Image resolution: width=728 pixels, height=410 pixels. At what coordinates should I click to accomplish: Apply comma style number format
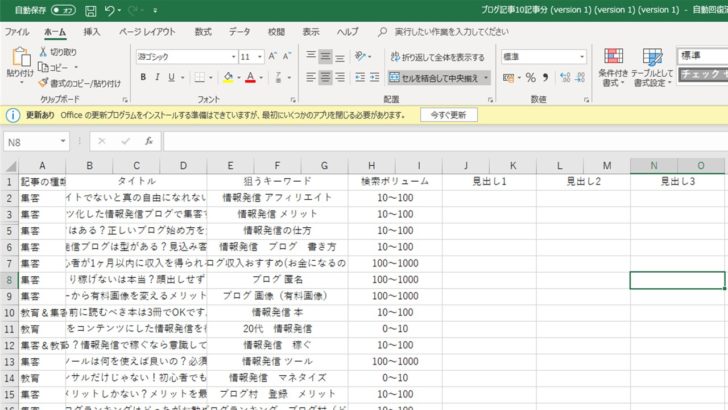click(545, 78)
